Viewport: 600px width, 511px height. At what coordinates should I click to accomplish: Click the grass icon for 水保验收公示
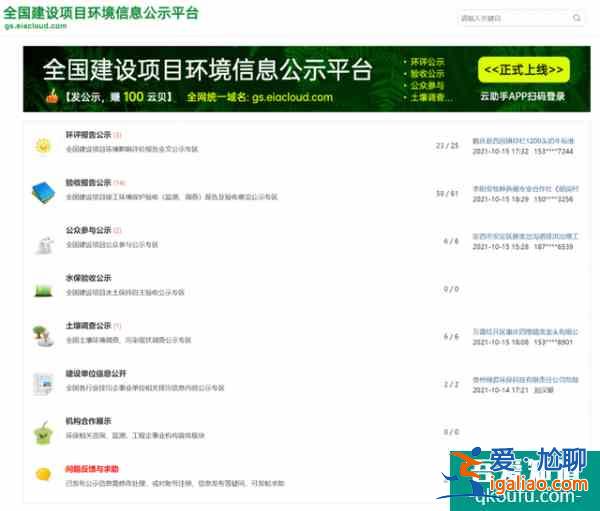(x=43, y=291)
